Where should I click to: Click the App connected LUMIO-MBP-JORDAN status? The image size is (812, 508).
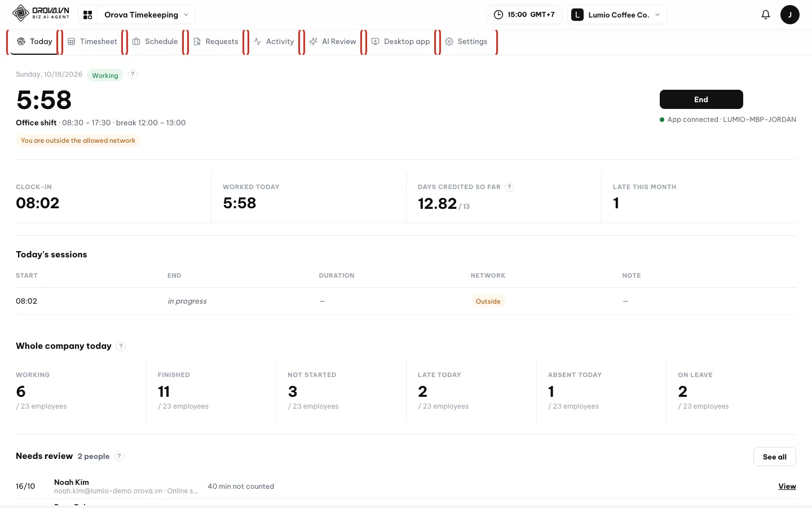pos(728,120)
